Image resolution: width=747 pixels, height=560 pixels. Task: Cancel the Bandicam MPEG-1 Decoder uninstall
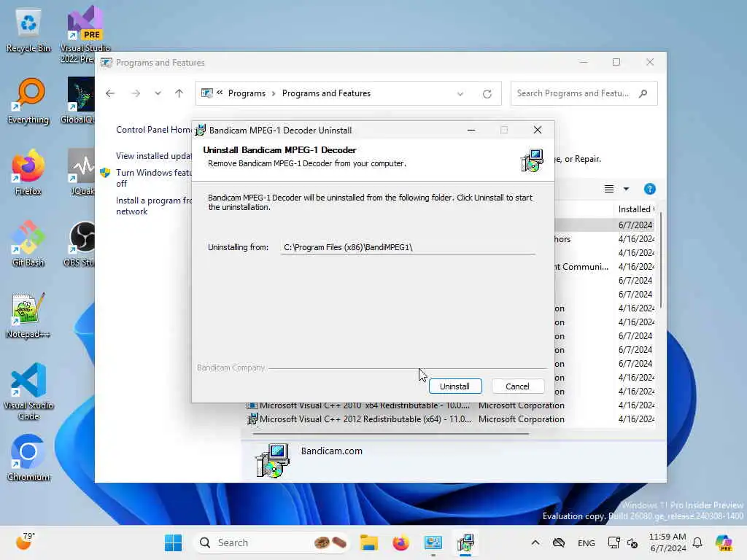pyautogui.click(x=517, y=386)
